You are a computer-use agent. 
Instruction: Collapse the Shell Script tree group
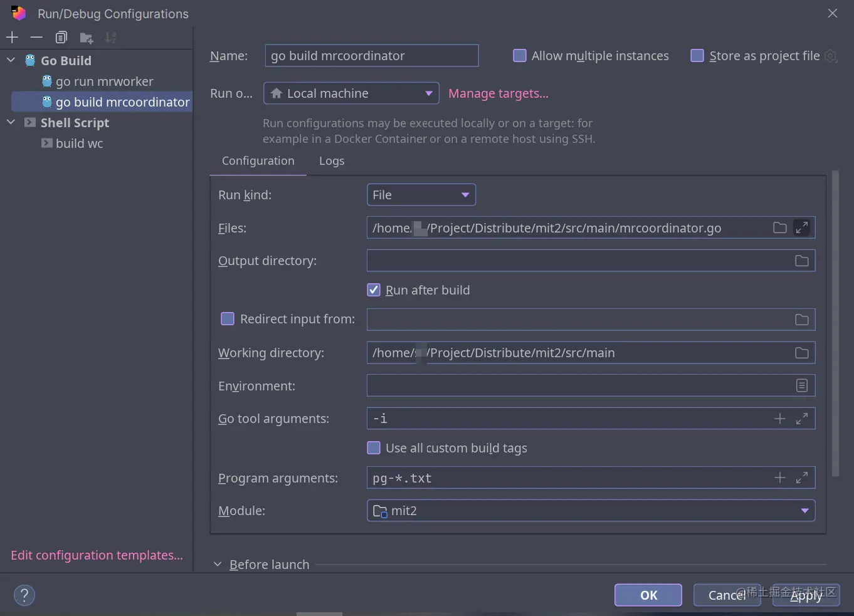pyautogui.click(x=11, y=122)
